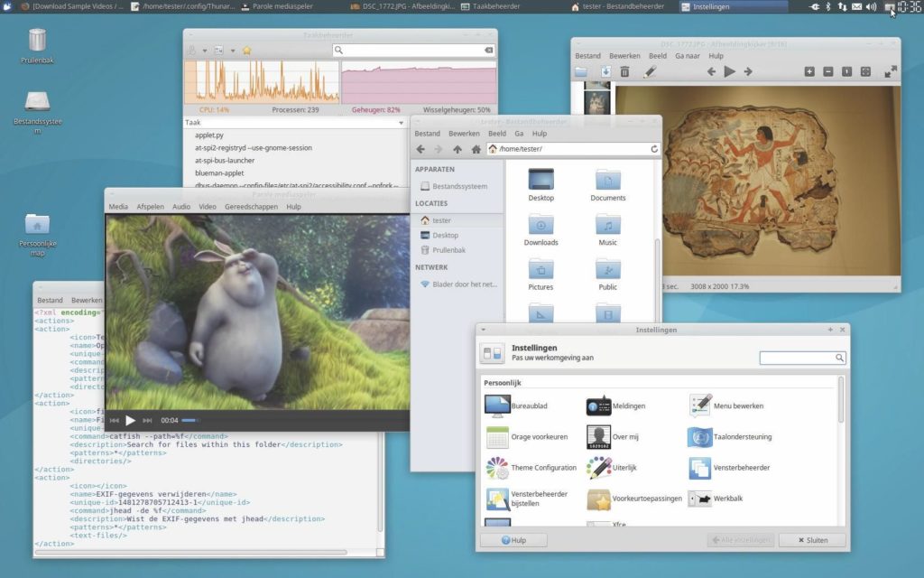
Task: Open the Bluetooth icon in the system tray
Action: 827,6
